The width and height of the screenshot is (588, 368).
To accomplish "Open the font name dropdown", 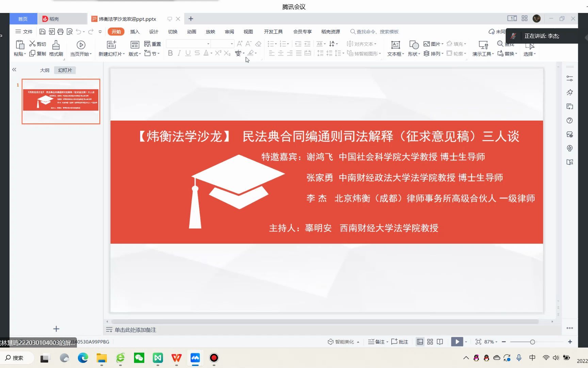I will tap(208, 44).
